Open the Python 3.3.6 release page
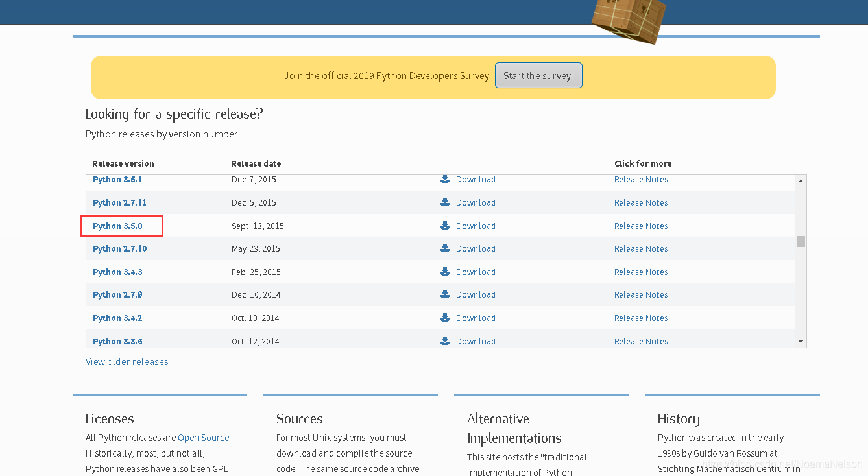 (x=117, y=341)
